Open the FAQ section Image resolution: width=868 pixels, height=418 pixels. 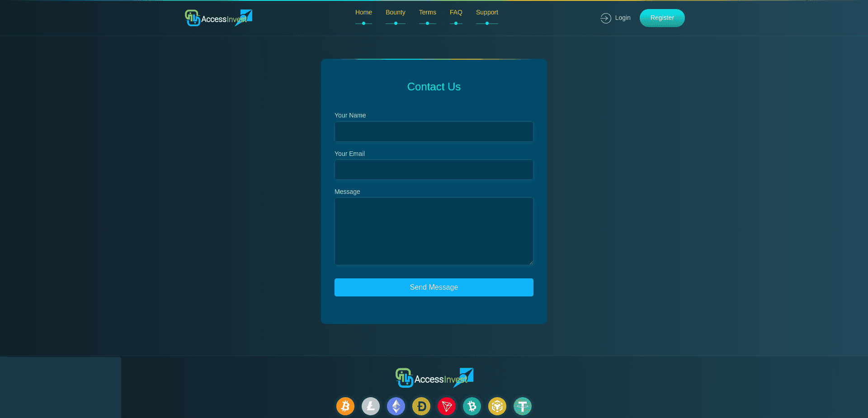tap(456, 12)
